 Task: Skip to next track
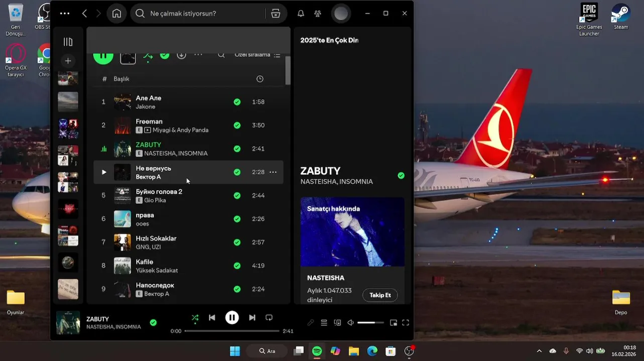[x=252, y=317]
